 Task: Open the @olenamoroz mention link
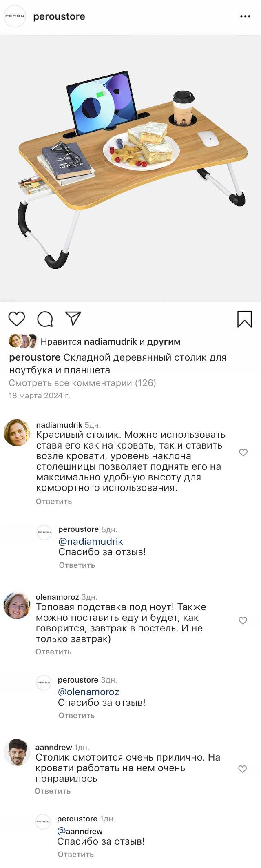[88, 692]
